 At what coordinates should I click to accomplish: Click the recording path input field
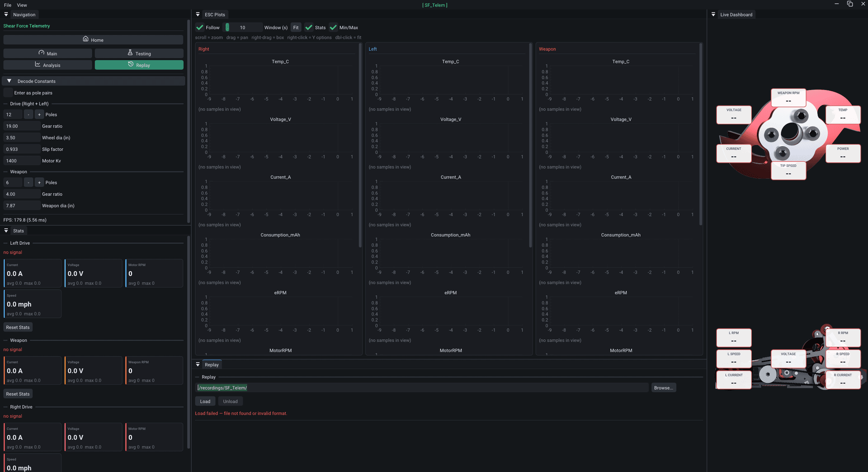pos(422,388)
